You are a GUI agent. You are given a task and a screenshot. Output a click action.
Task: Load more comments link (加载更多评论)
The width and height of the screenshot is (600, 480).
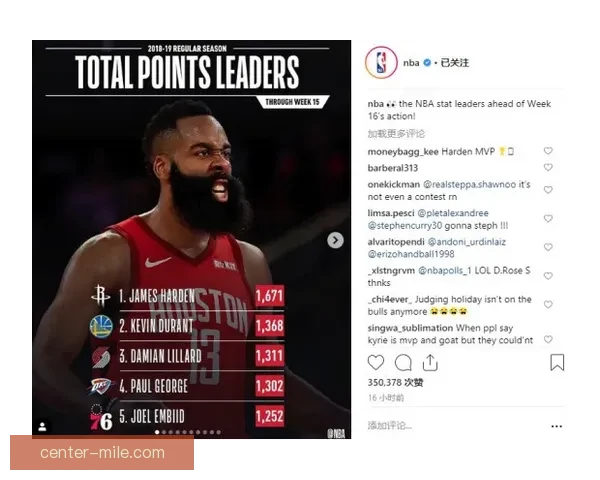[x=396, y=134]
